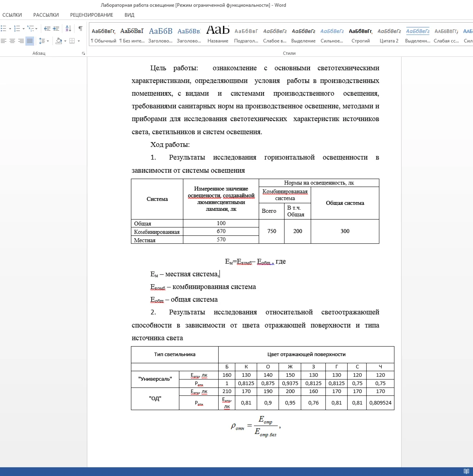Apply the Название style
This screenshot has height=476, width=473.
218,35
